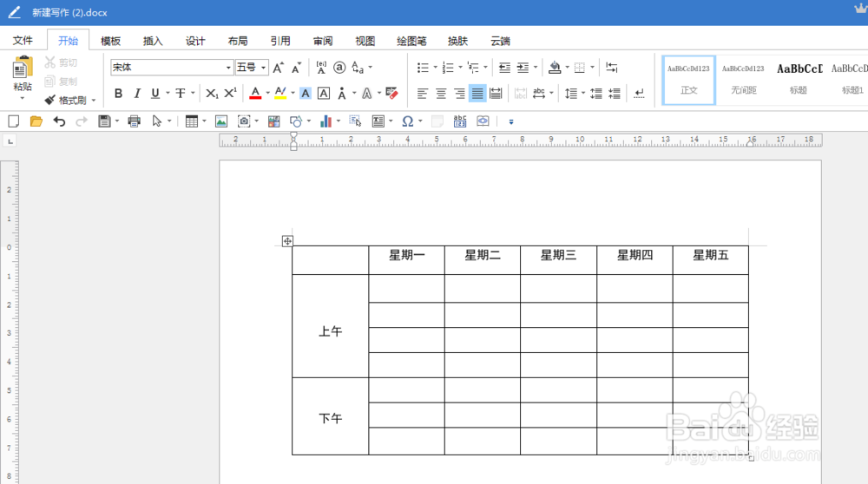
Task: Shrink font size with the smaller A icon
Action: (297, 68)
